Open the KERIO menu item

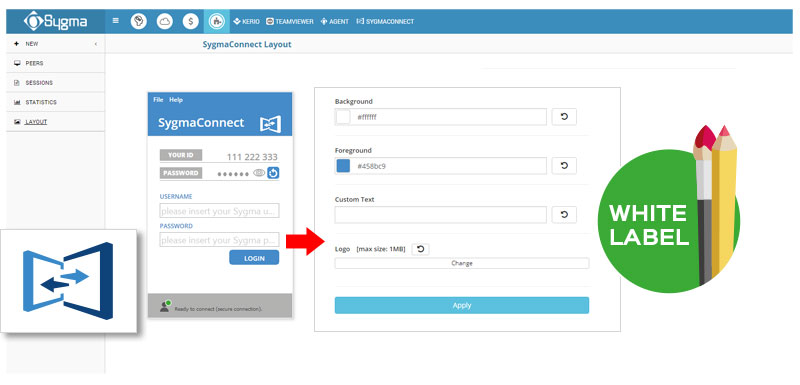coord(246,21)
